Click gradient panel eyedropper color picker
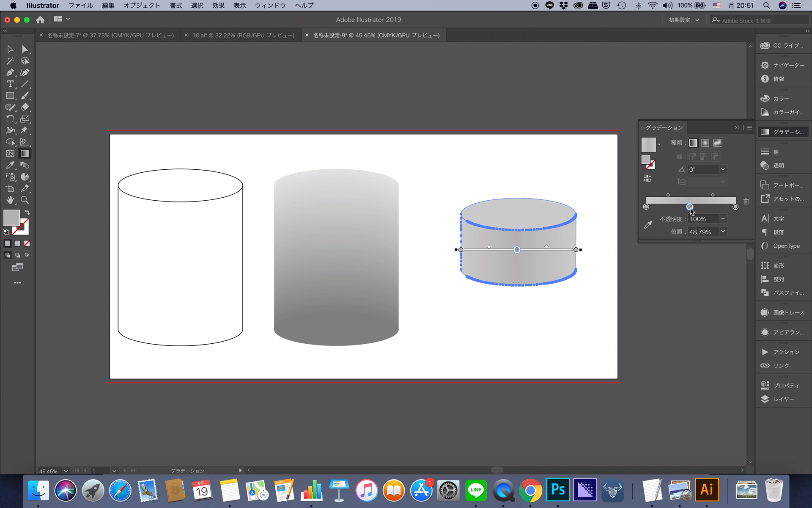This screenshot has width=812, height=508. click(x=648, y=225)
